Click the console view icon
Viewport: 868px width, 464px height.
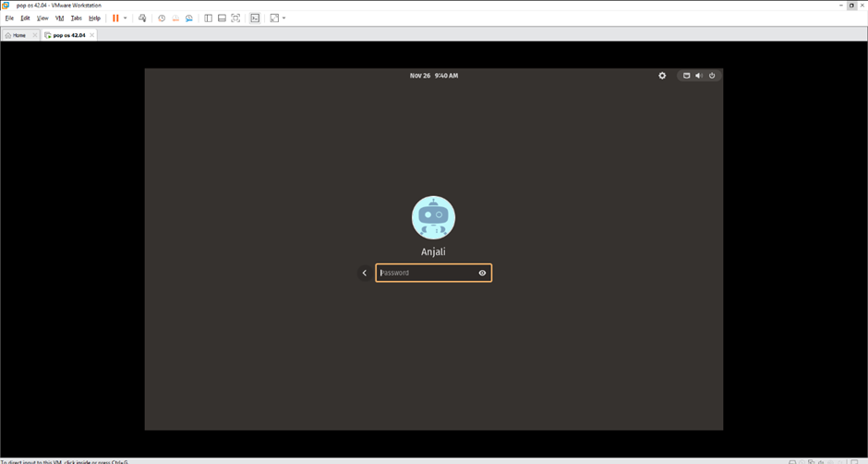255,18
